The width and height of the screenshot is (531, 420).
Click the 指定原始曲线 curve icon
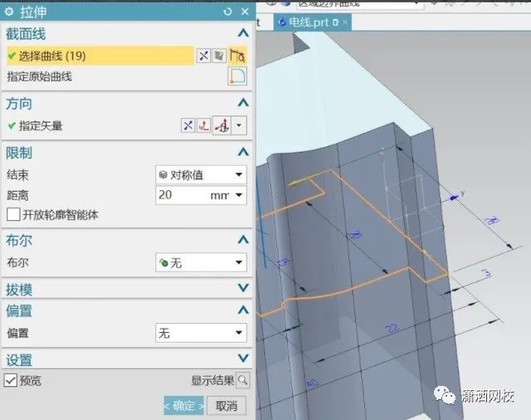pos(237,76)
